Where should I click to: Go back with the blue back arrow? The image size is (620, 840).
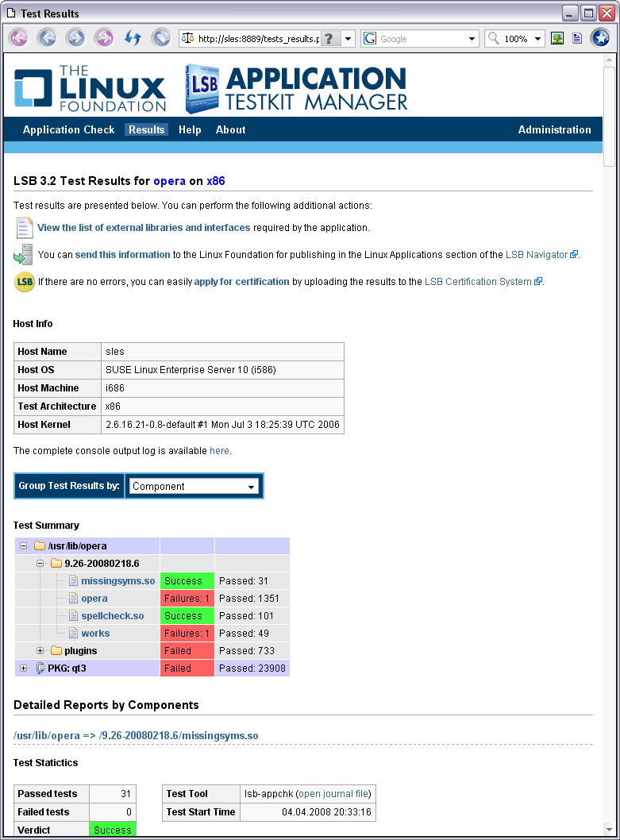47,38
